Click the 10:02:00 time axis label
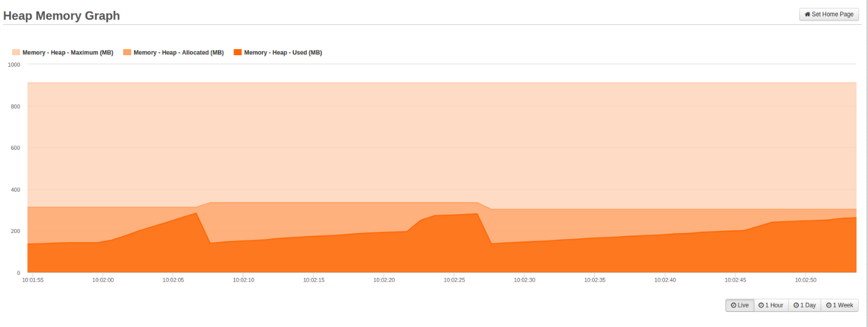Screen dimensions: 868x327 click(x=103, y=280)
